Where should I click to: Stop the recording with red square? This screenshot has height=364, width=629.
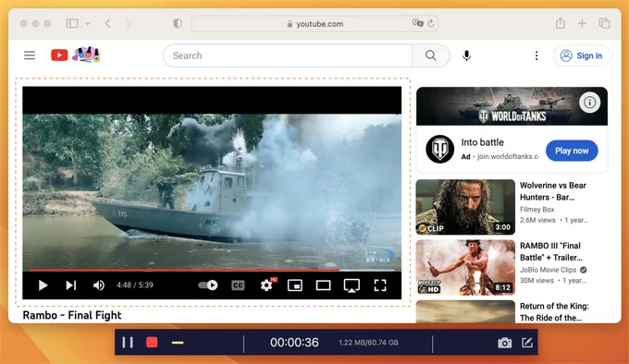pyautogui.click(x=152, y=343)
